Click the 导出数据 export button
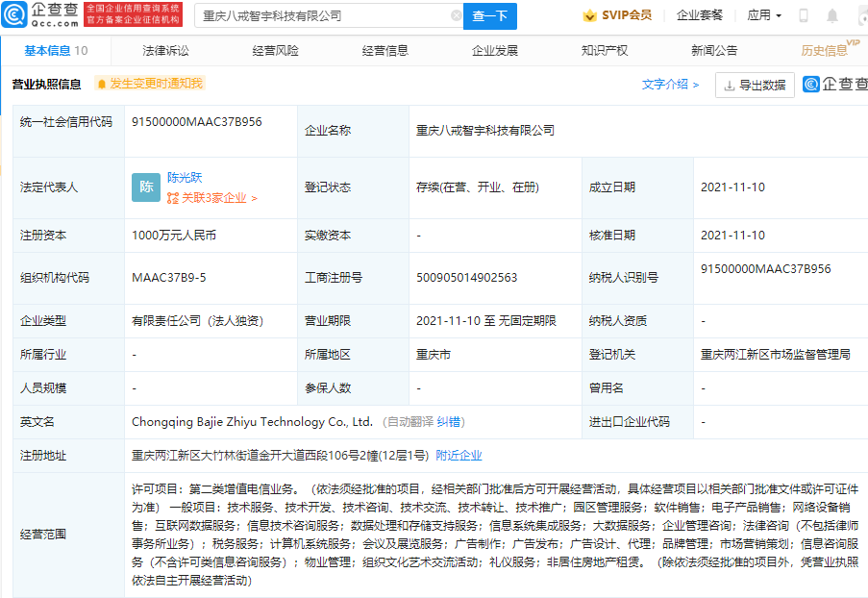This screenshot has height=598, width=868. click(x=755, y=85)
